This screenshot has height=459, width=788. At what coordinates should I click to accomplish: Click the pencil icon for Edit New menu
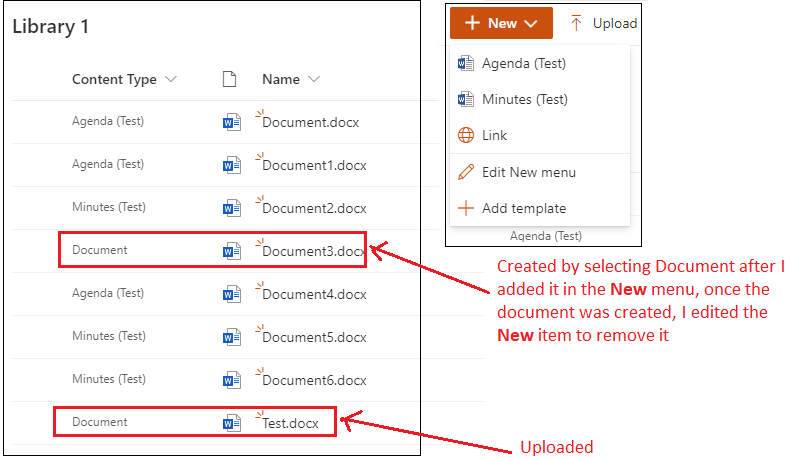coord(466,172)
